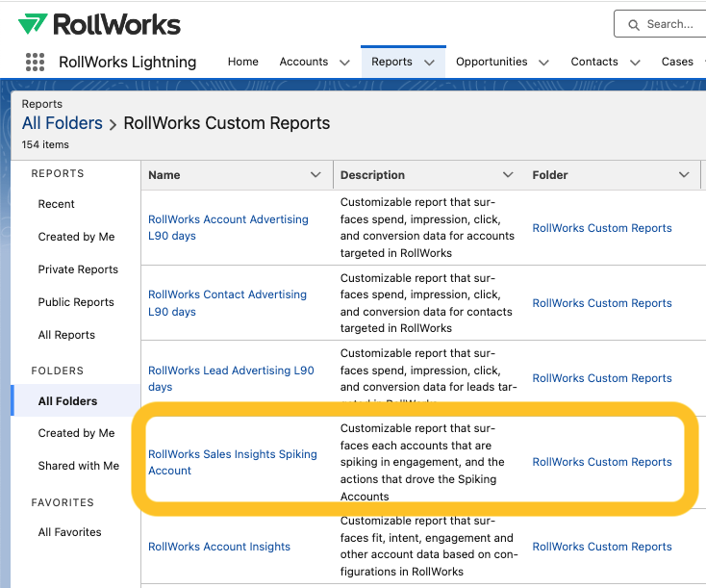Open Folder column menu chevron

pyautogui.click(x=684, y=174)
